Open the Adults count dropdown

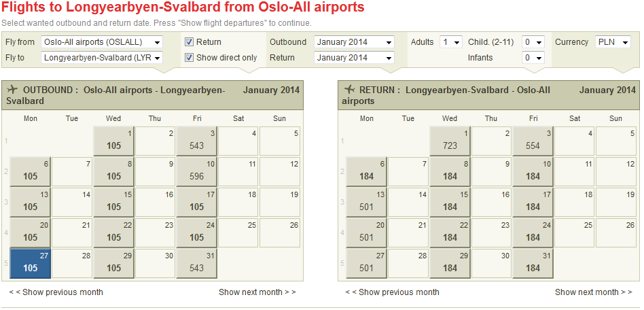tap(451, 42)
